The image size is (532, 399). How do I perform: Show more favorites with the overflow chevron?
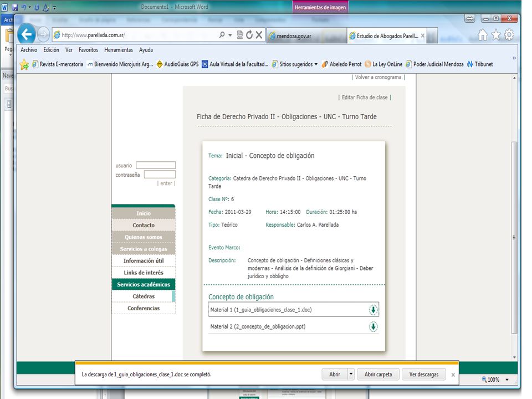514,58
